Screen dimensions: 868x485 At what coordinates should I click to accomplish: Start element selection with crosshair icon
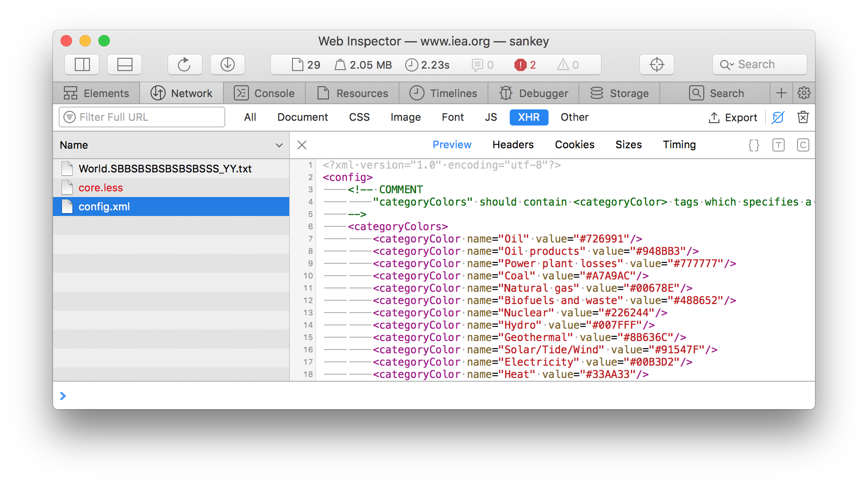coord(656,64)
